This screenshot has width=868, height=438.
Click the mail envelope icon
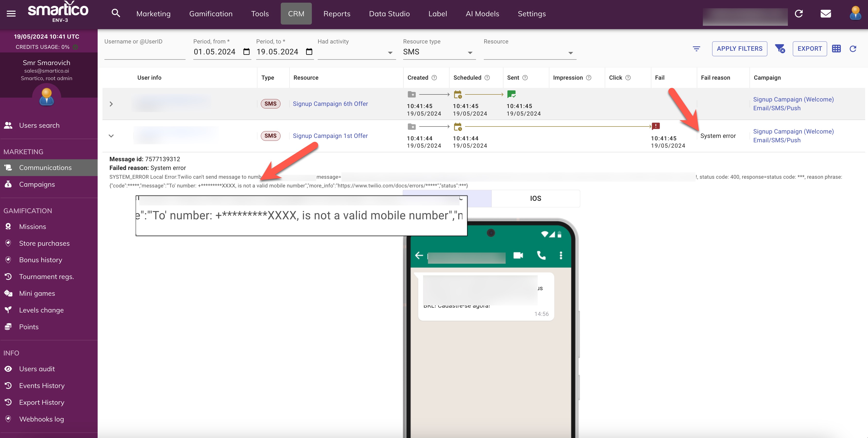[x=825, y=14]
